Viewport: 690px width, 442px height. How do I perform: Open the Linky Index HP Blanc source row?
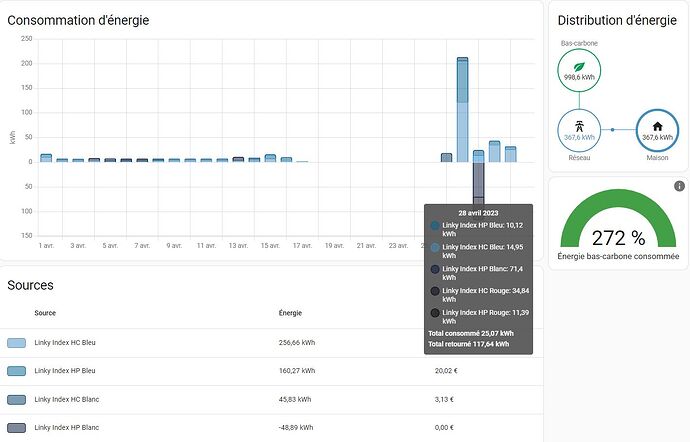(x=272, y=428)
